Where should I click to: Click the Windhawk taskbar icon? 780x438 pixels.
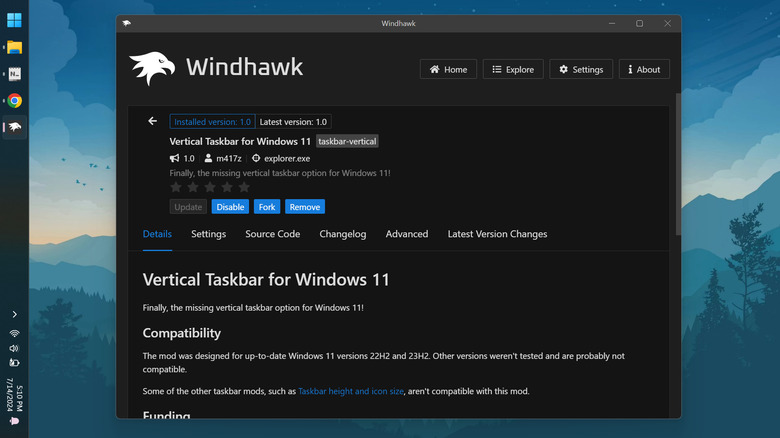point(15,127)
